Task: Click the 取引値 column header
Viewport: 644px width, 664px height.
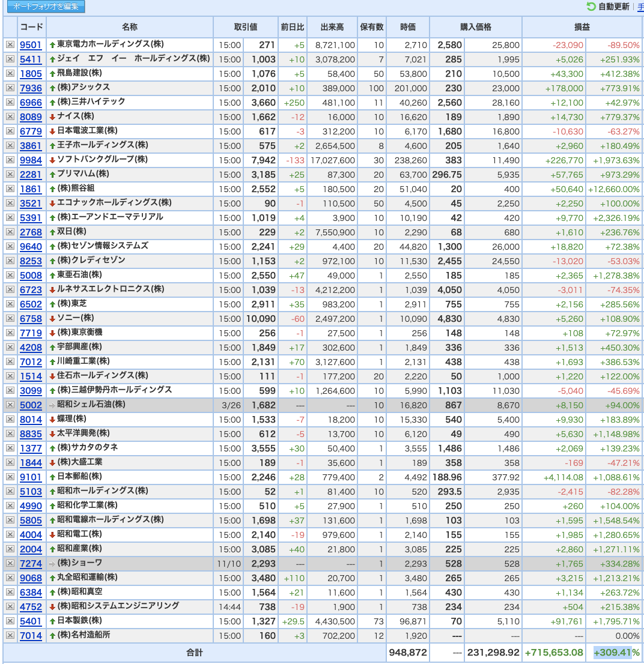Action: pyautogui.click(x=246, y=27)
